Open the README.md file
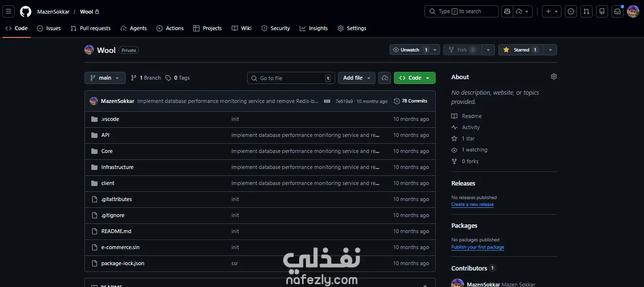Image resolution: width=644 pixels, height=287 pixels. 116,231
